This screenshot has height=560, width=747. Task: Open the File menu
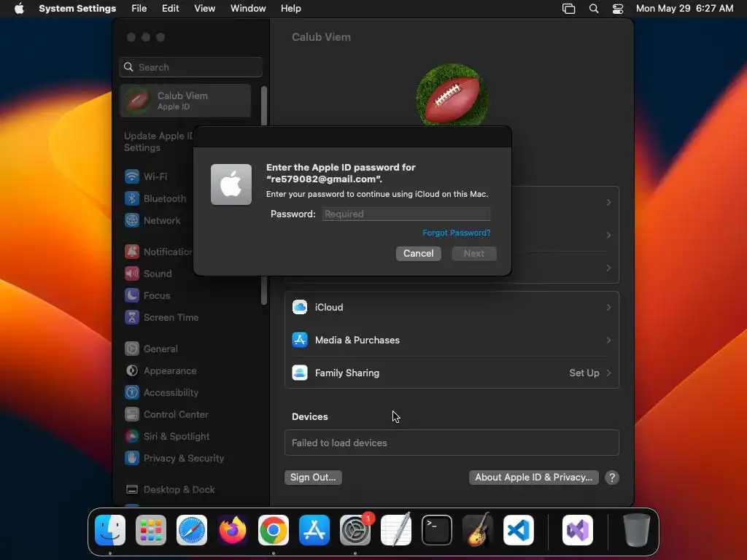pyautogui.click(x=139, y=9)
